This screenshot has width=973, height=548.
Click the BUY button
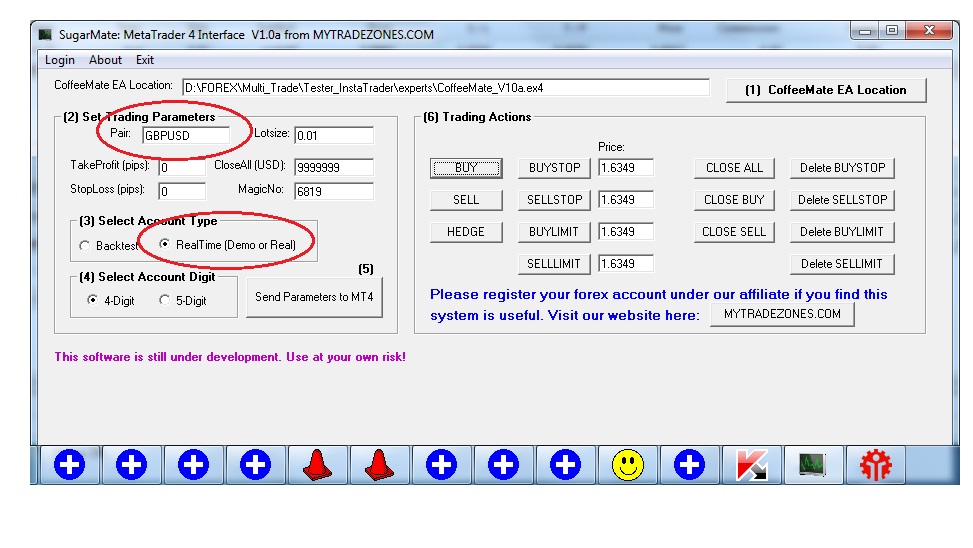[x=466, y=168]
